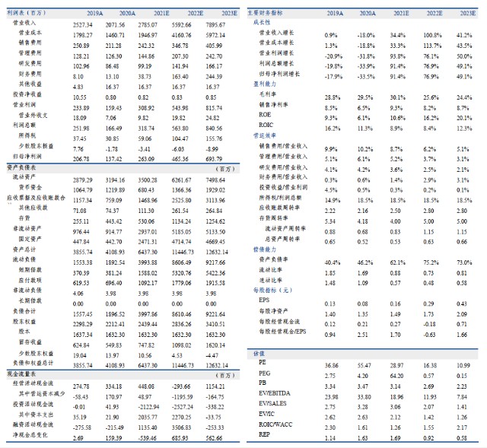Click the 估值 section header

pyautogui.click(x=257, y=354)
